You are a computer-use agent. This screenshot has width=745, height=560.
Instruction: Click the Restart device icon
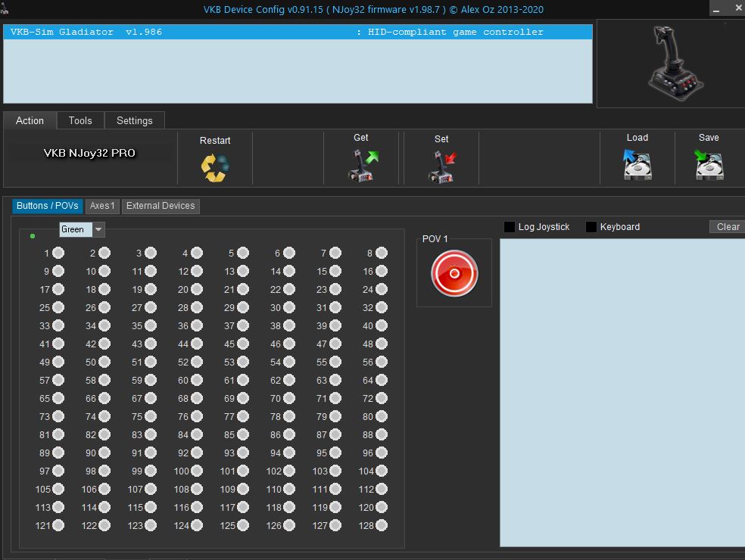[215, 168]
